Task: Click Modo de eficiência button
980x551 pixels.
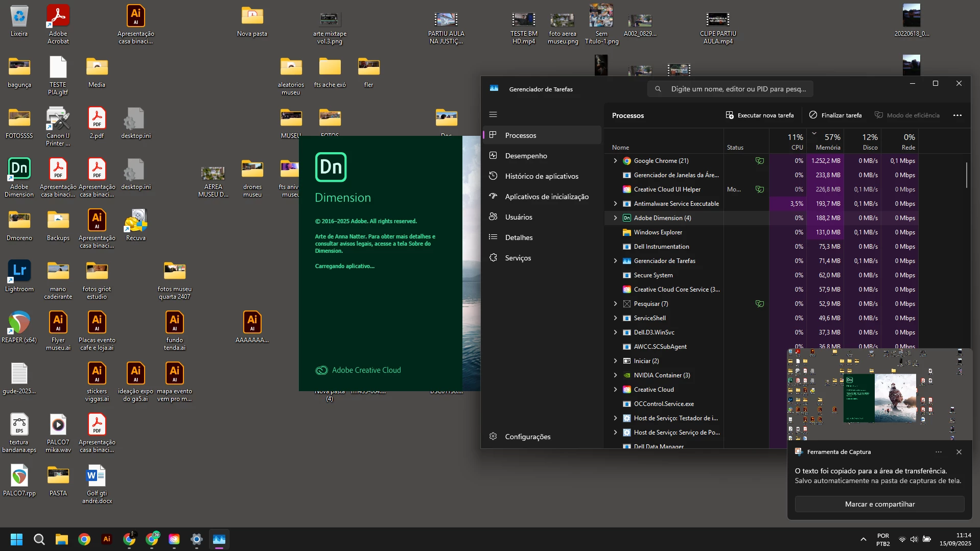Action: click(907, 115)
